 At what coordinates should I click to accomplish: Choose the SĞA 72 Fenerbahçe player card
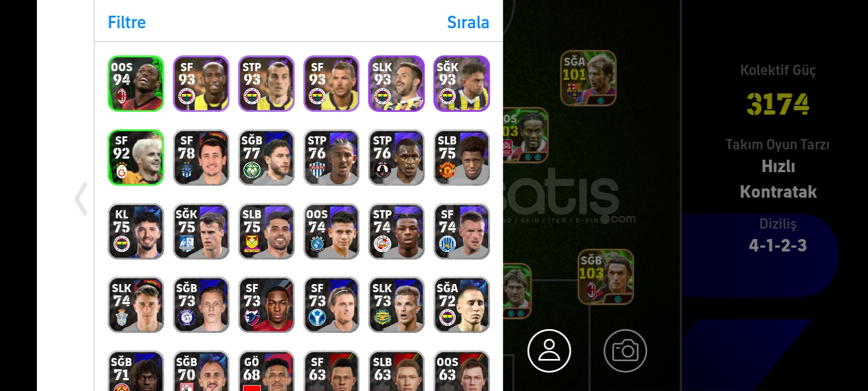pyautogui.click(x=462, y=305)
